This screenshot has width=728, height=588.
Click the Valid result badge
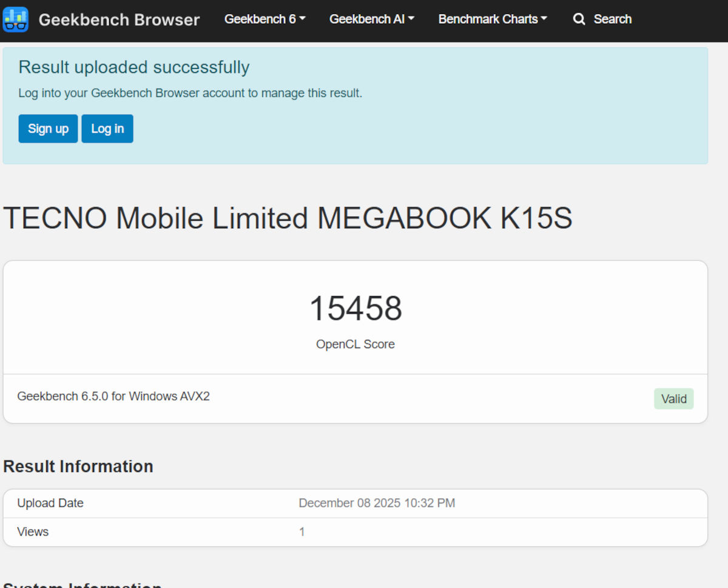click(x=673, y=399)
